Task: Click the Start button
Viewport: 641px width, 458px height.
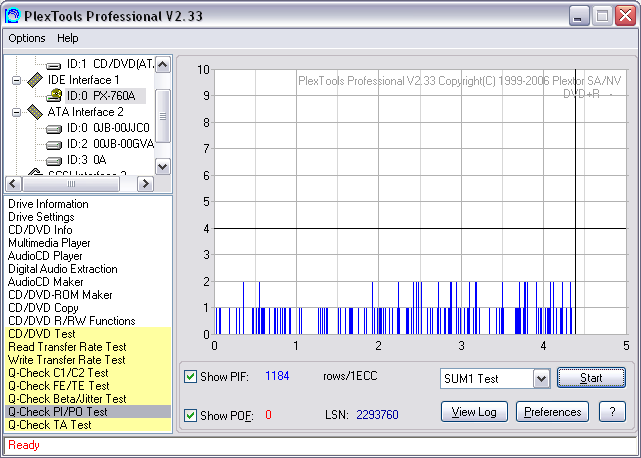Action: coord(591,378)
